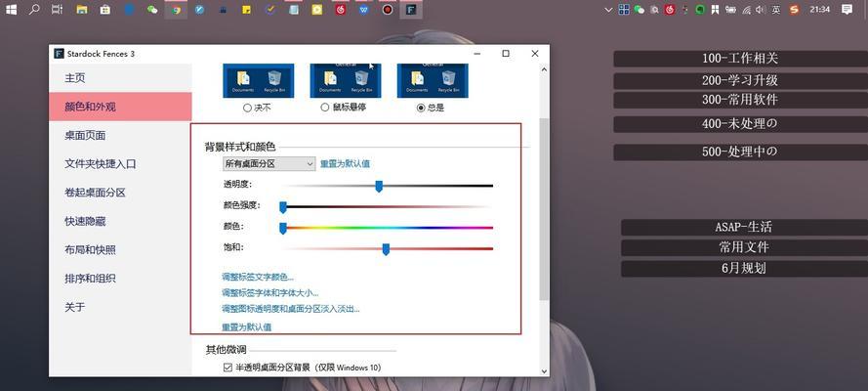Select the 鼠标悬停 radio button

pyautogui.click(x=325, y=108)
